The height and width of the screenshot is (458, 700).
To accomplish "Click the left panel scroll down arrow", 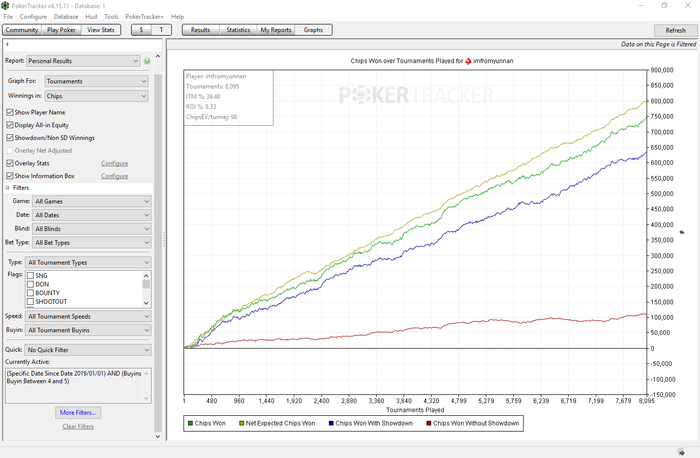I will click(158, 436).
